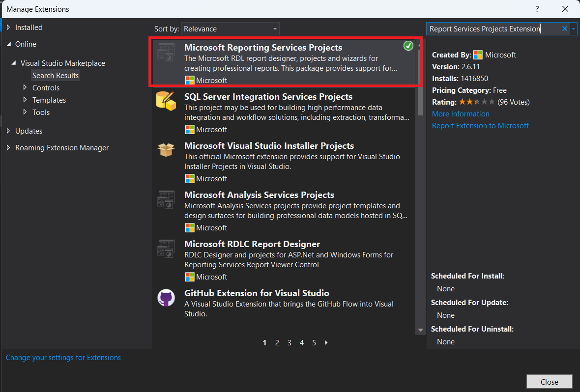Viewport: 580px width, 392px height.
Task: Select GitHub Extension for Visual Studio title
Action: pos(257,293)
